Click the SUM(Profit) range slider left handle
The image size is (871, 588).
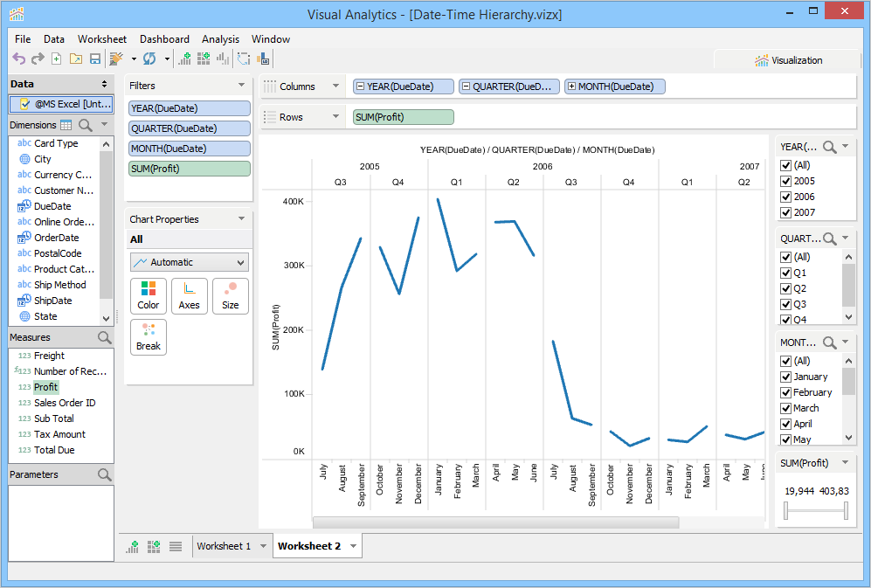coord(786,511)
